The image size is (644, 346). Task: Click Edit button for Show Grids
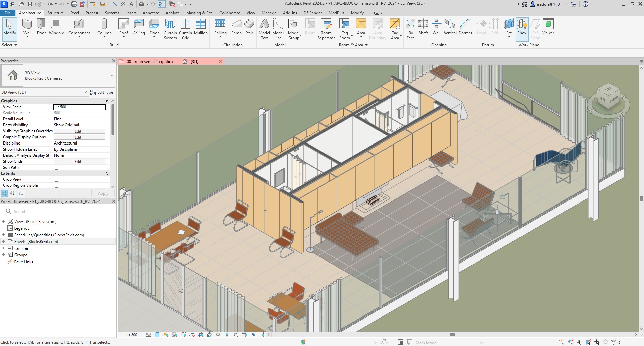point(80,161)
